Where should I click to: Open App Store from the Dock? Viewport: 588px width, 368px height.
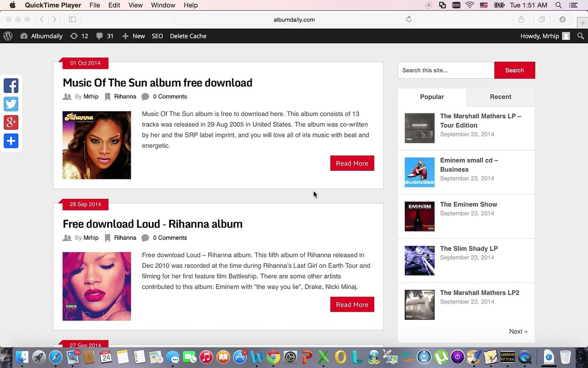pyautogui.click(x=239, y=357)
